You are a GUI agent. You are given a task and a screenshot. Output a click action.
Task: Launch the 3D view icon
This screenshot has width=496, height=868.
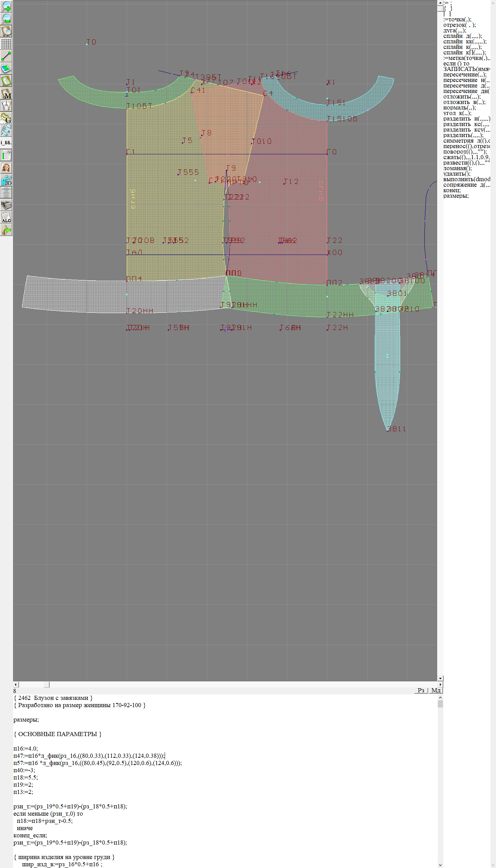[x=6, y=180]
